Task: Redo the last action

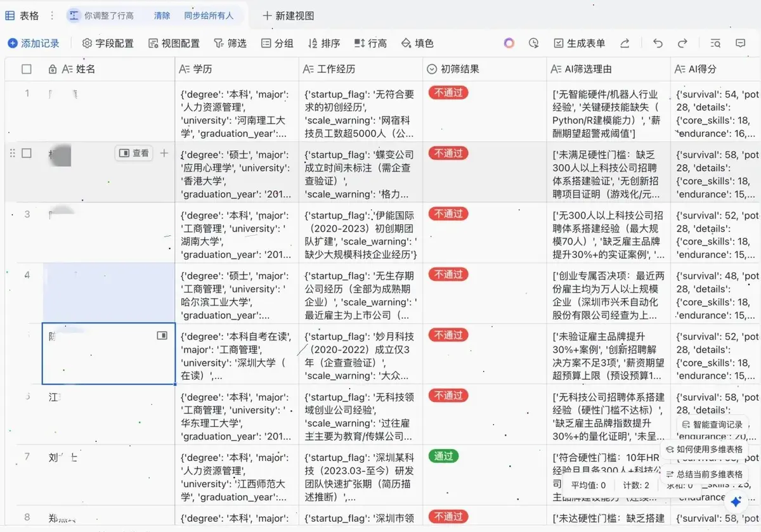Action: click(682, 43)
